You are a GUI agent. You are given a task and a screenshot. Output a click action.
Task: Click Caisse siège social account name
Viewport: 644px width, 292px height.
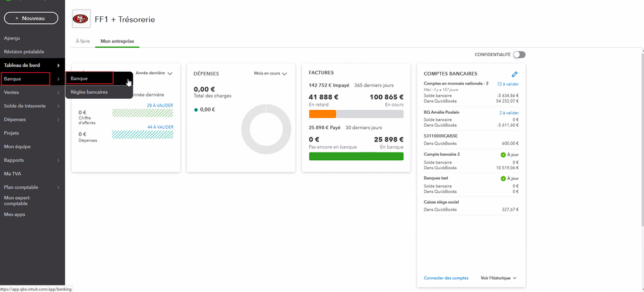click(441, 202)
